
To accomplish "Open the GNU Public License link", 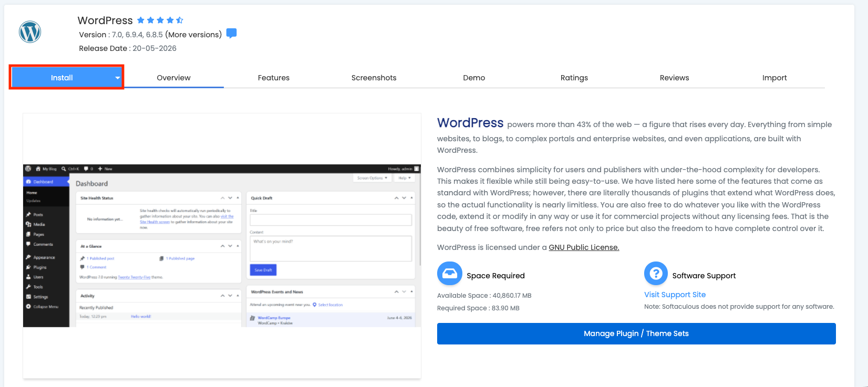I will click(x=584, y=247).
